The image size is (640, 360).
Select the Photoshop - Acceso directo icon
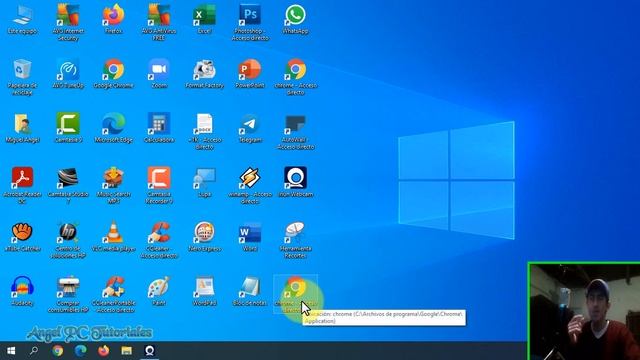tap(250, 22)
